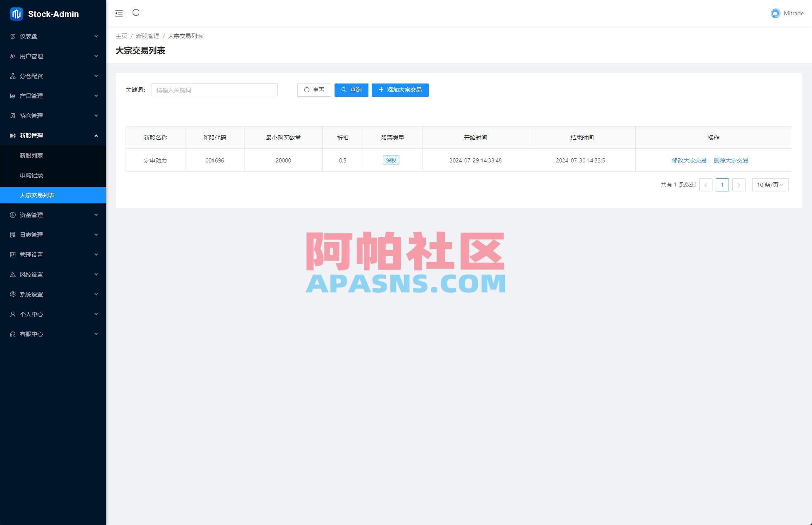Expand the 日志管理 menu chevron

(x=96, y=235)
